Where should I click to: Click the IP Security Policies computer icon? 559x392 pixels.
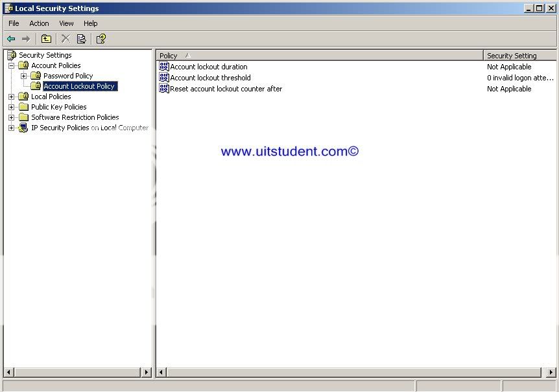(23, 128)
